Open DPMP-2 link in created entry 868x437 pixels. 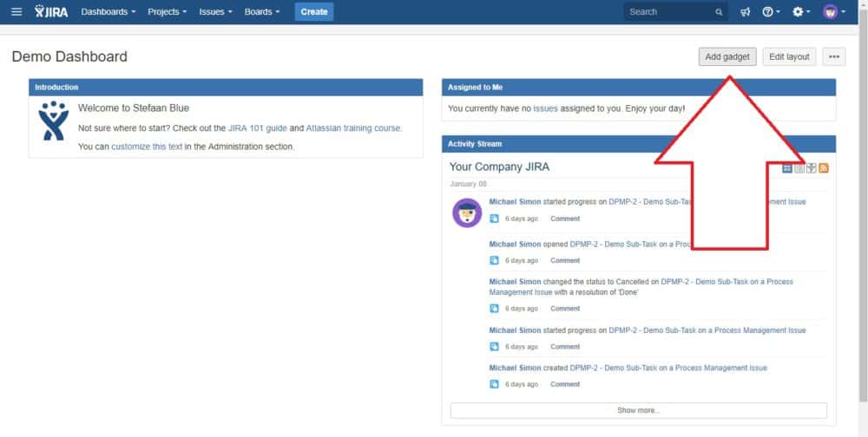click(668, 368)
